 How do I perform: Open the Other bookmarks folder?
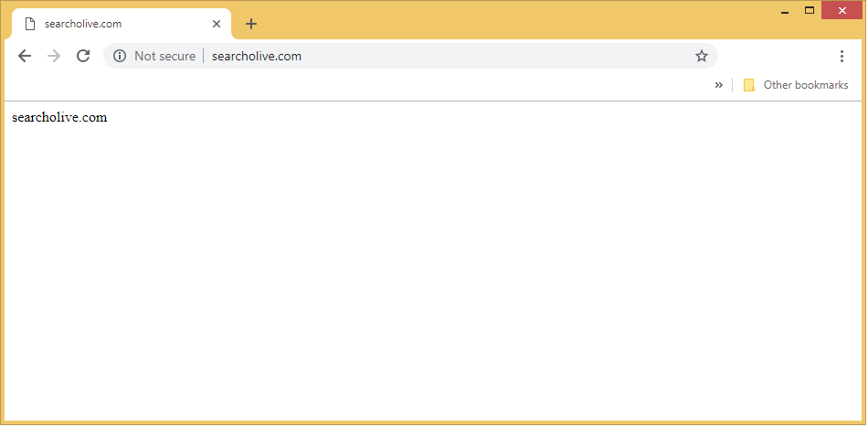coord(795,85)
